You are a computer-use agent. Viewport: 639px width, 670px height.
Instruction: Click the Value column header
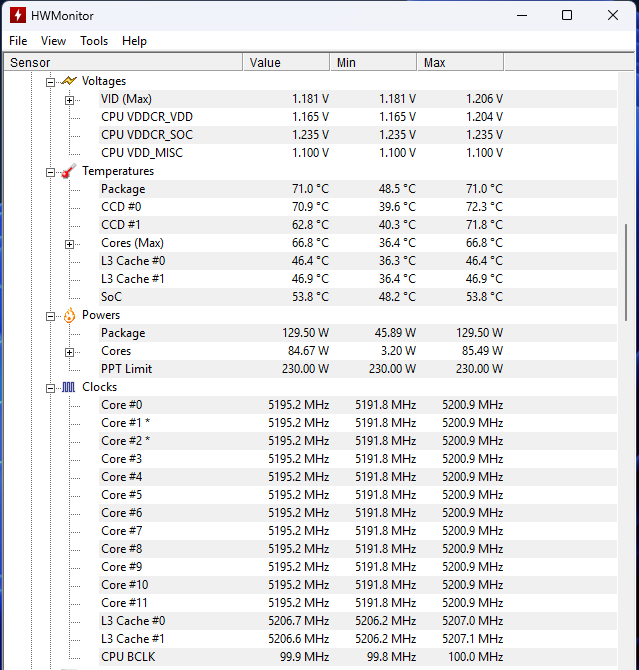pos(287,62)
